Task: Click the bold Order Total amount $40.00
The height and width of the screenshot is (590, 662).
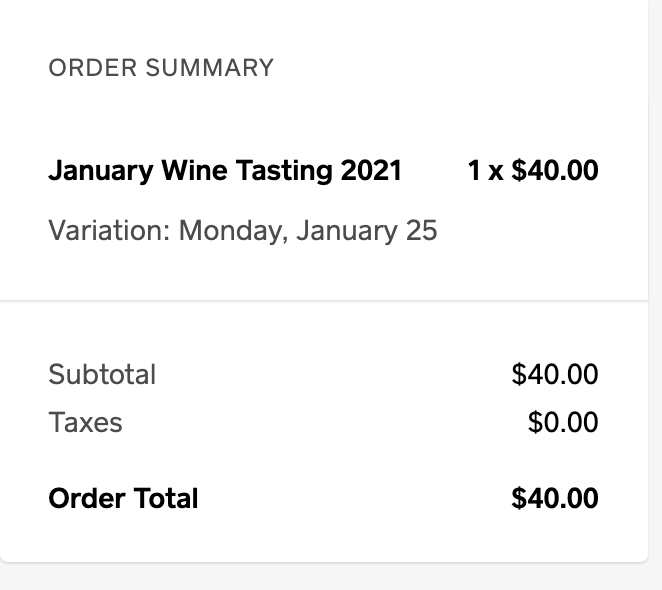Action: (x=554, y=498)
